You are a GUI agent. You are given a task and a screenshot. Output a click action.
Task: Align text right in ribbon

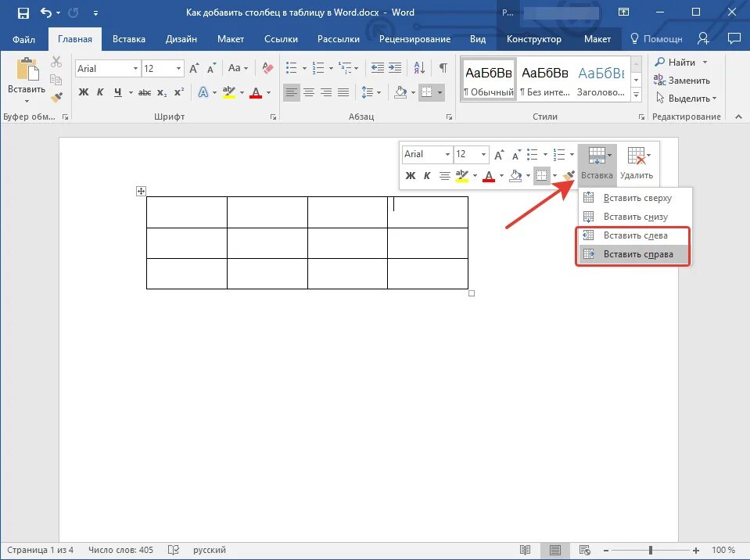(x=326, y=92)
